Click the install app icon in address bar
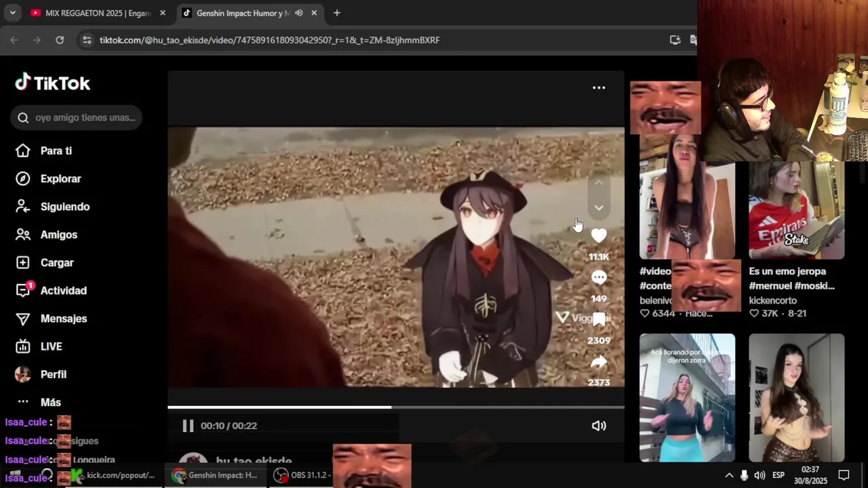This screenshot has height=488, width=868. pos(675,40)
